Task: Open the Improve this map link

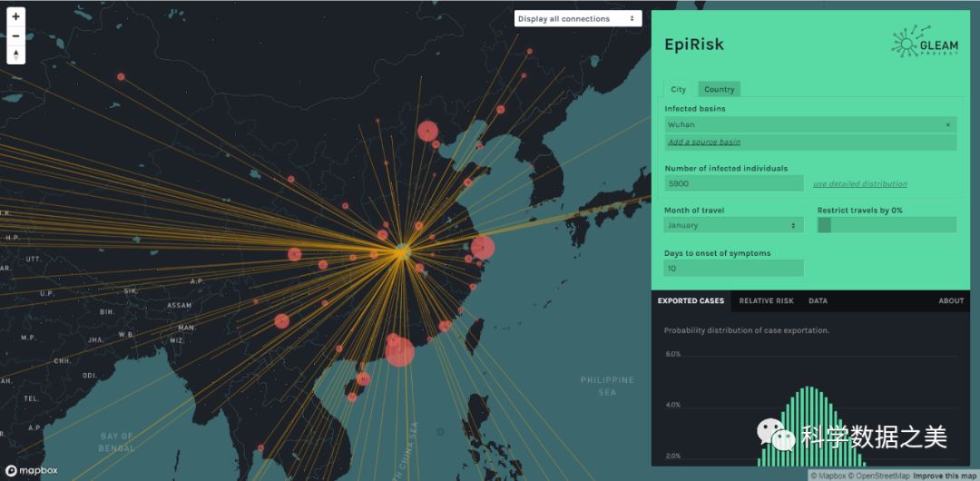Action: [x=945, y=476]
